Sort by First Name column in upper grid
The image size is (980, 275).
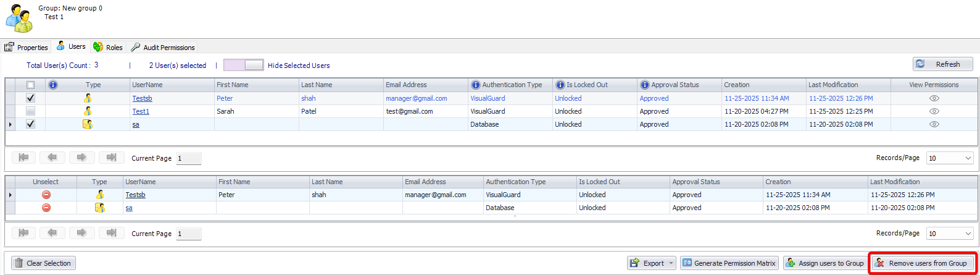pyautogui.click(x=256, y=85)
